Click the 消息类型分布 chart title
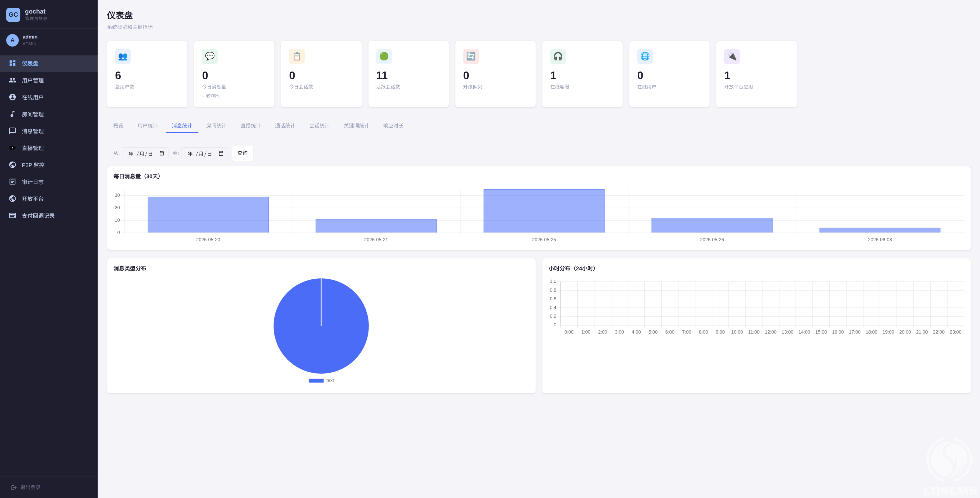 coord(130,268)
